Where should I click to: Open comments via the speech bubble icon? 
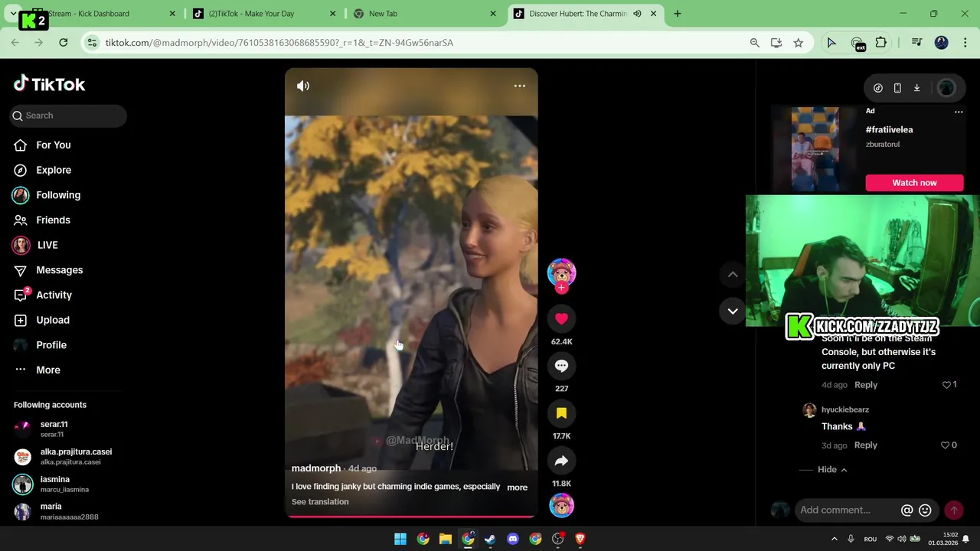pos(561,366)
